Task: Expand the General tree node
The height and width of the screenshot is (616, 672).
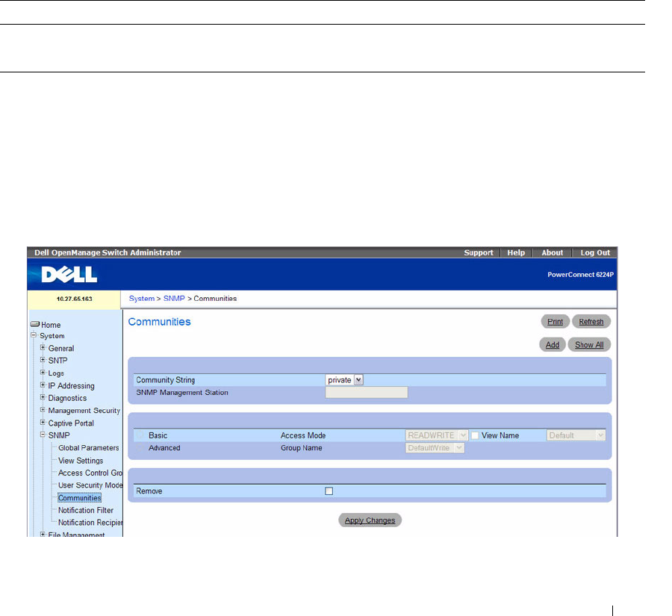Action: coord(43,348)
